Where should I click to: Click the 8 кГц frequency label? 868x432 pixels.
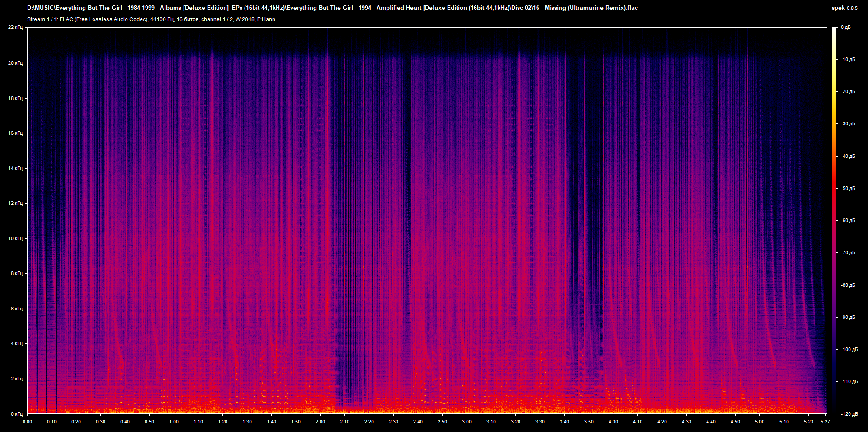pos(17,273)
